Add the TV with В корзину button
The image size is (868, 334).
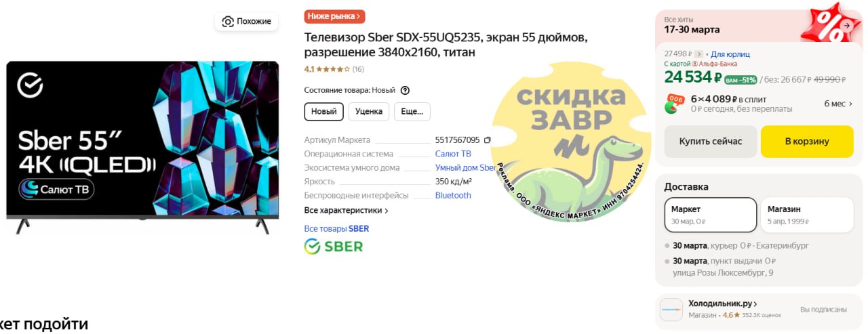[x=807, y=142]
